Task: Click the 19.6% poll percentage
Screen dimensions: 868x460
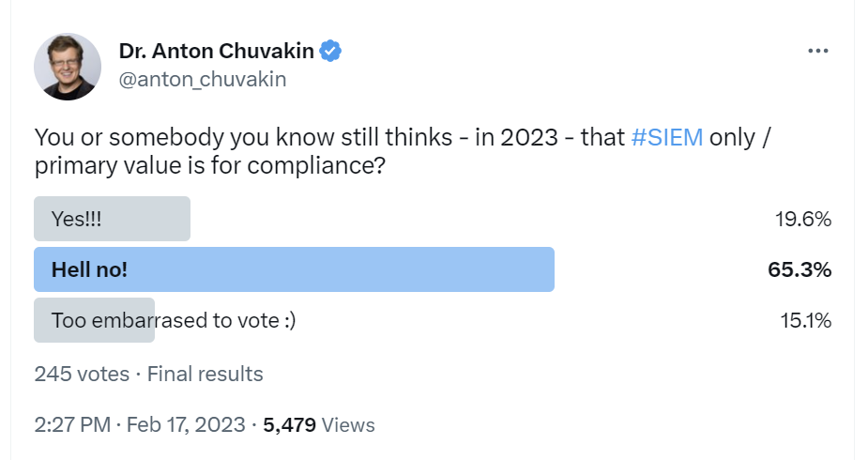Action: pyautogui.click(x=803, y=220)
